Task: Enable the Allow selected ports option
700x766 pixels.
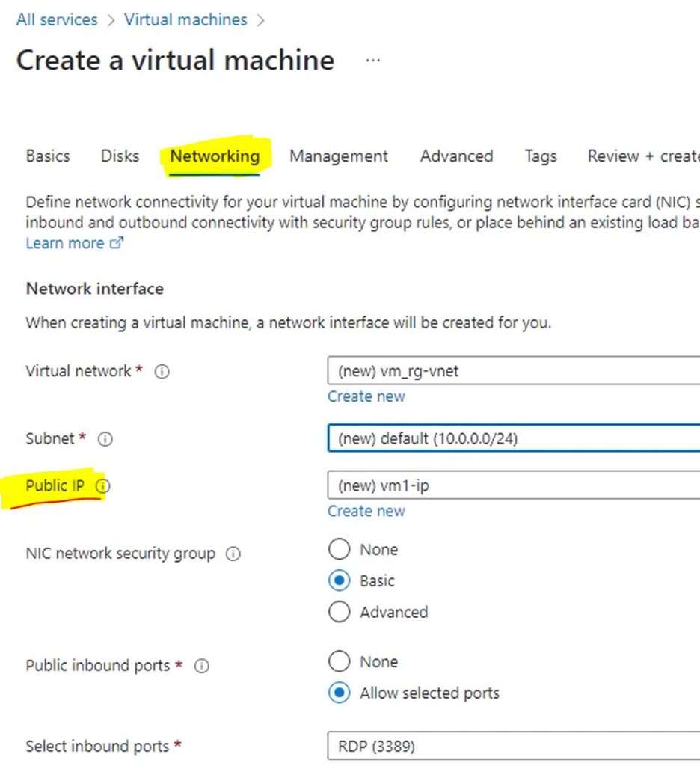Action: (x=339, y=693)
